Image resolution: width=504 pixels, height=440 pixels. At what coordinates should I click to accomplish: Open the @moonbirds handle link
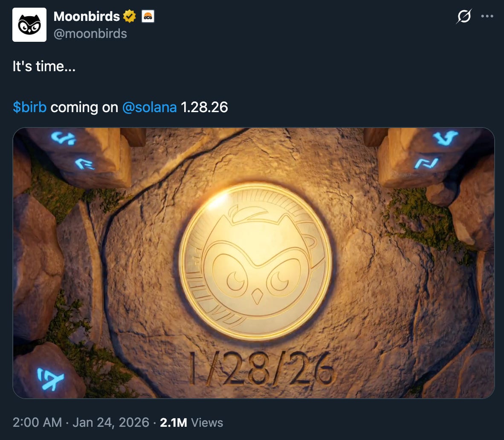(x=90, y=33)
